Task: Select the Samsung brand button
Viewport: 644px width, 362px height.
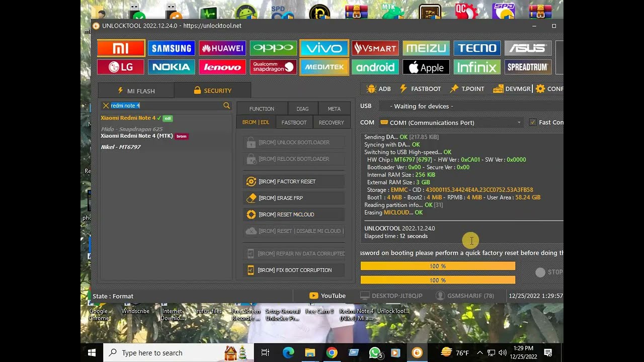Action: (x=172, y=48)
